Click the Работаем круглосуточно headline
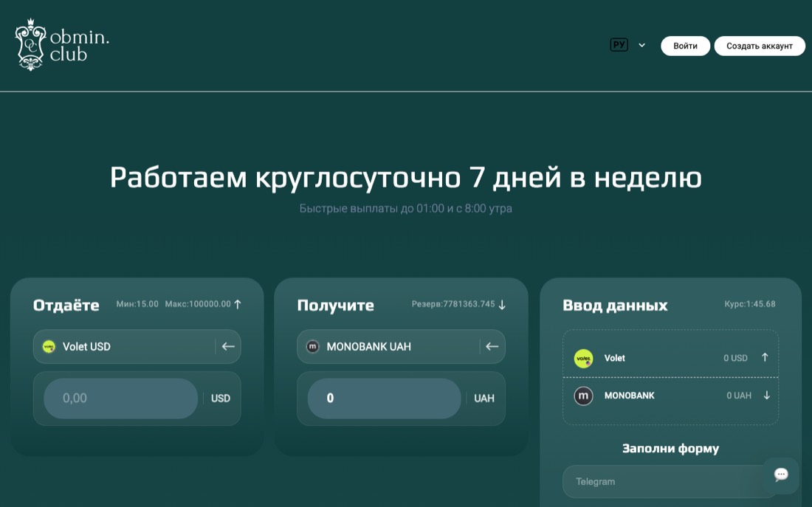Image resolution: width=812 pixels, height=507 pixels. 405,178
